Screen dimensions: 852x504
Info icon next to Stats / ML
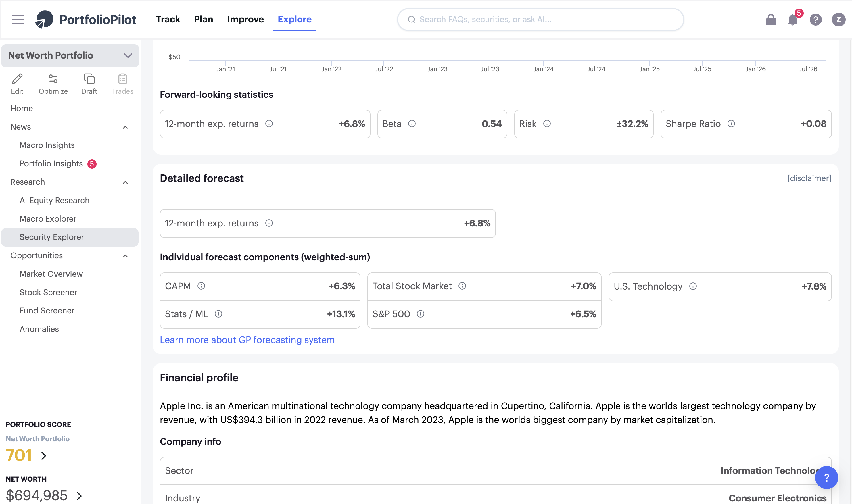coord(218,314)
